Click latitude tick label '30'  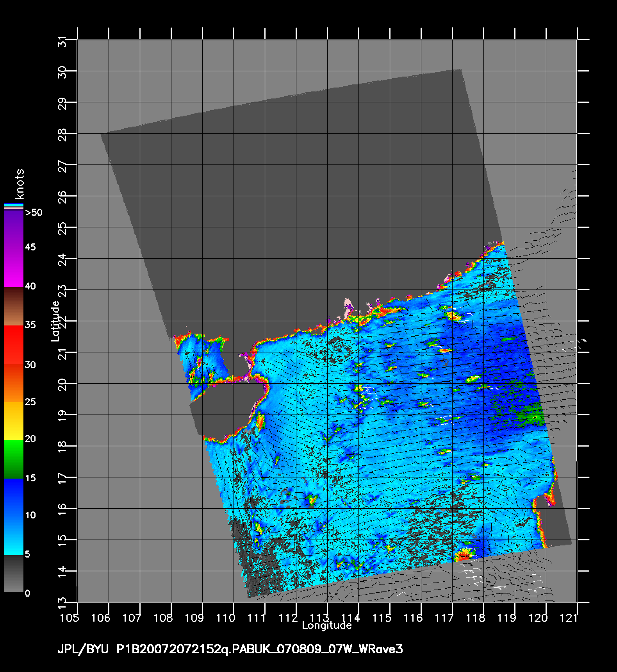[62, 73]
